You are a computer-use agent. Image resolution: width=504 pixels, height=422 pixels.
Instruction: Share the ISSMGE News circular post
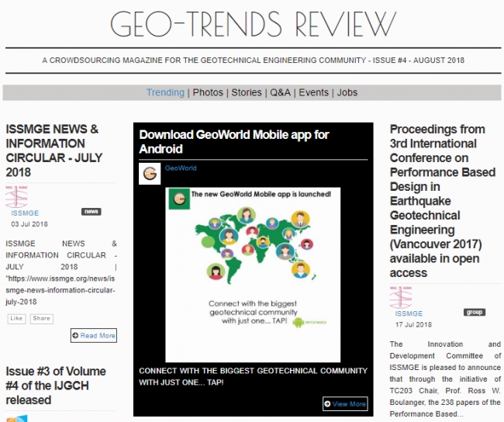point(41,318)
